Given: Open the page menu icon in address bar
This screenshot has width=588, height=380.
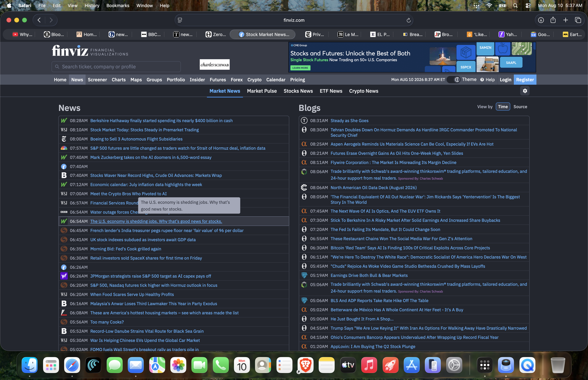Looking at the screenshot, I should pos(180,20).
